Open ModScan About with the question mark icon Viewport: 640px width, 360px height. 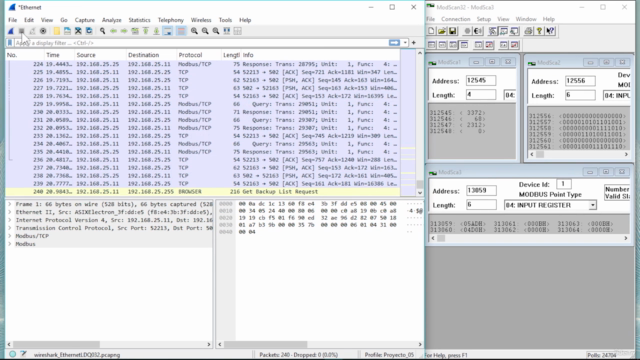539,31
